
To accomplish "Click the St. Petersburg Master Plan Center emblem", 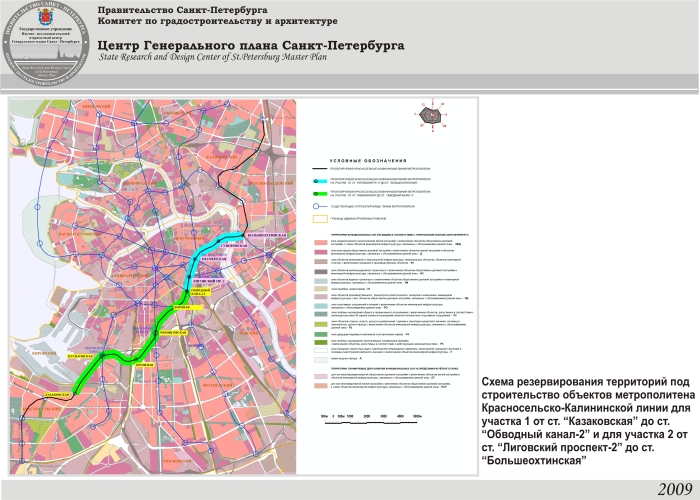I will (44, 41).
